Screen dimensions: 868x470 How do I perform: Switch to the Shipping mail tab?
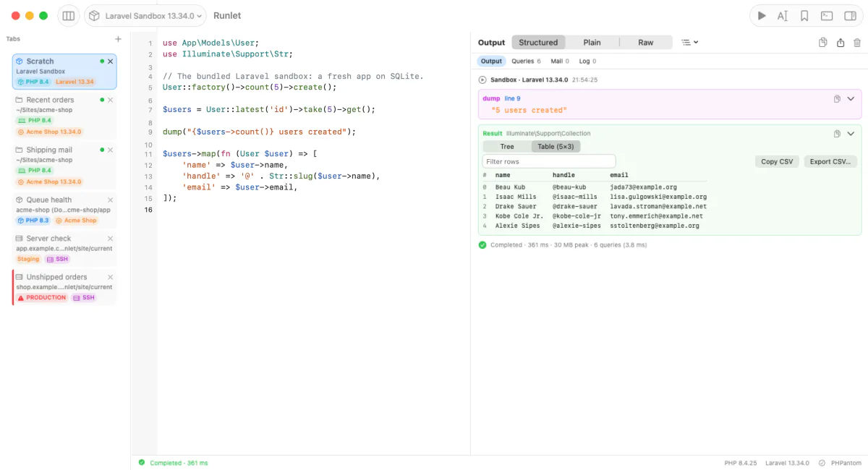point(64,166)
